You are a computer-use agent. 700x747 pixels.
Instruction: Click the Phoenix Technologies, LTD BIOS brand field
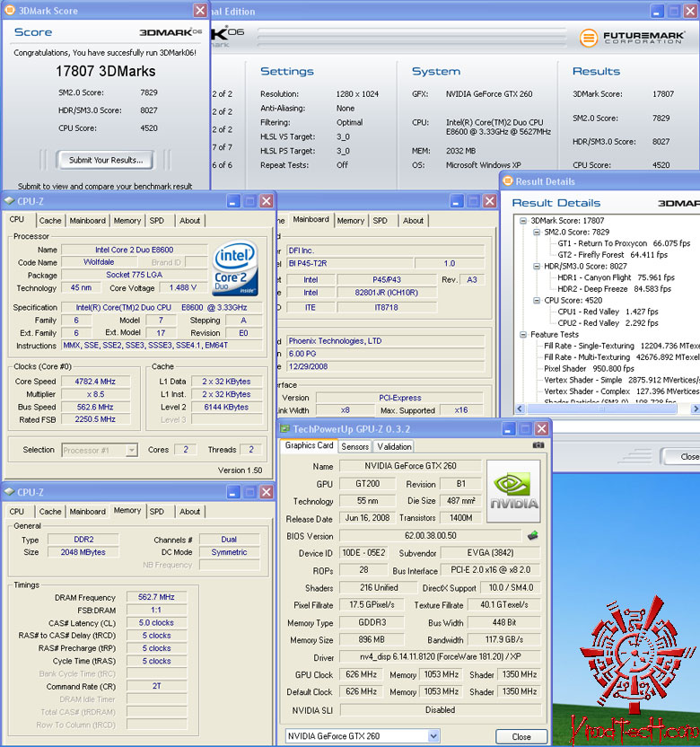click(385, 340)
